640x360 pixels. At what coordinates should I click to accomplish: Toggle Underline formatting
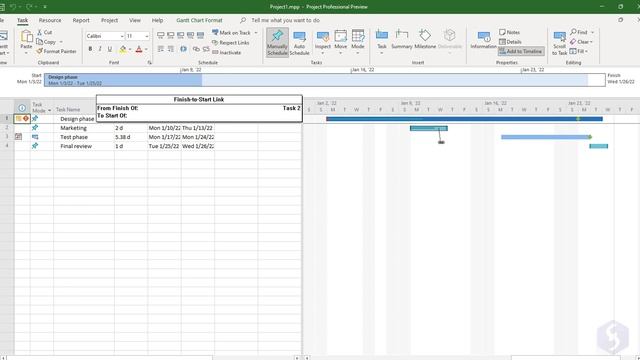click(x=110, y=49)
